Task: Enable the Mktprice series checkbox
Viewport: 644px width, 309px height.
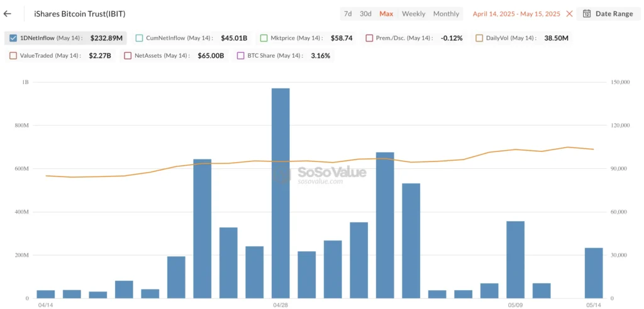Action: click(264, 38)
